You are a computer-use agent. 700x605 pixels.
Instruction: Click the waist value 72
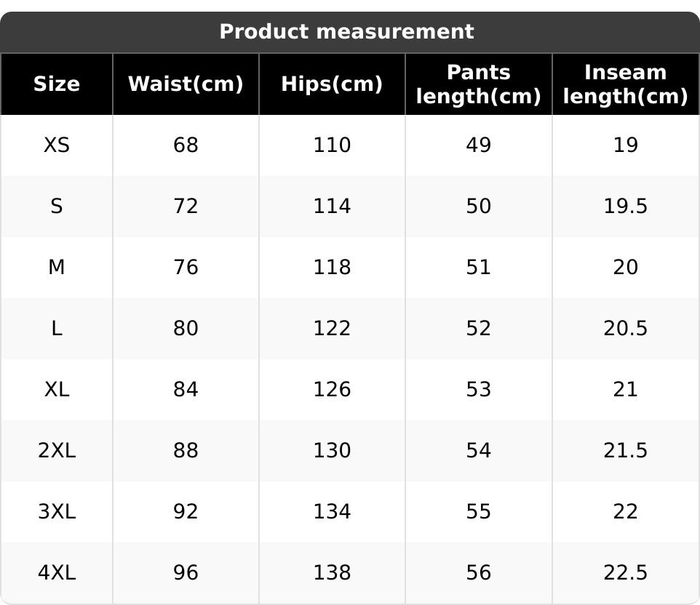[x=186, y=207]
